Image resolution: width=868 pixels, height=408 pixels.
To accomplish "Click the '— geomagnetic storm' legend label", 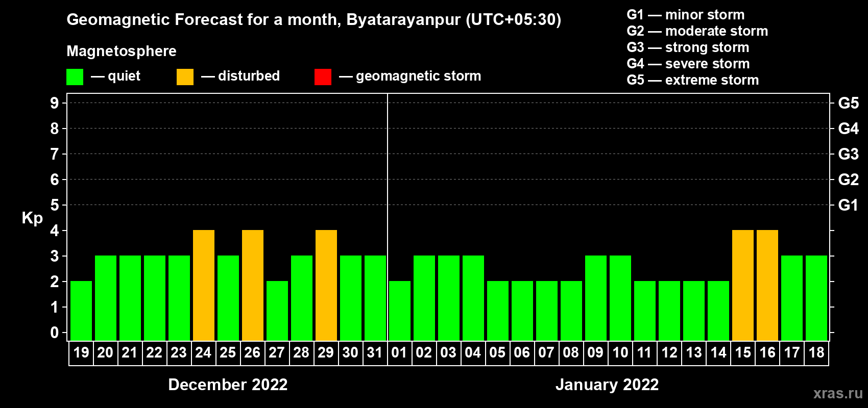I will 410,76.
